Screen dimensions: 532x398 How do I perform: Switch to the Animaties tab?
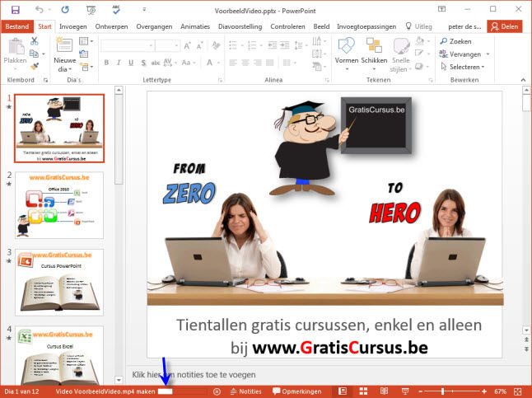(195, 26)
